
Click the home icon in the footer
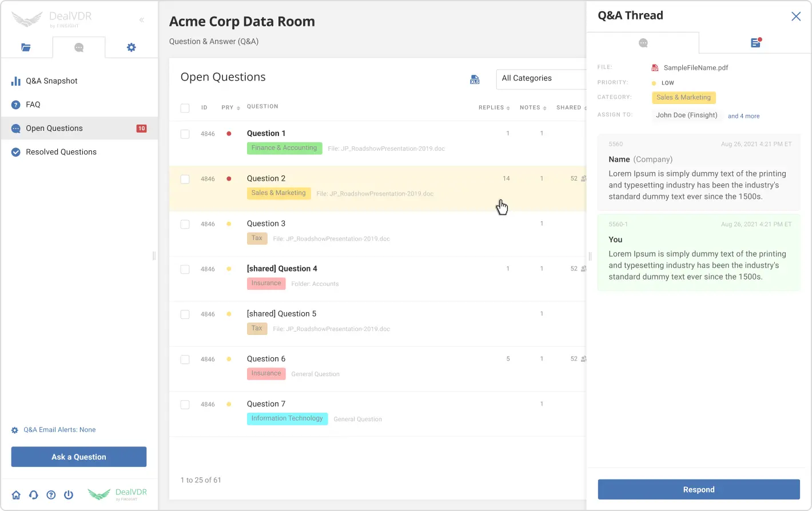click(x=16, y=495)
